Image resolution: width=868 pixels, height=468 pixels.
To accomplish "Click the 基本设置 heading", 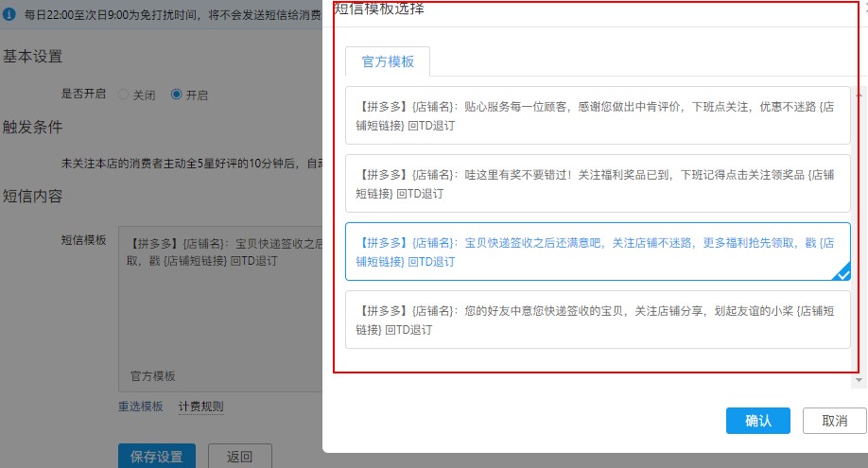I will (x=32, y=57).
